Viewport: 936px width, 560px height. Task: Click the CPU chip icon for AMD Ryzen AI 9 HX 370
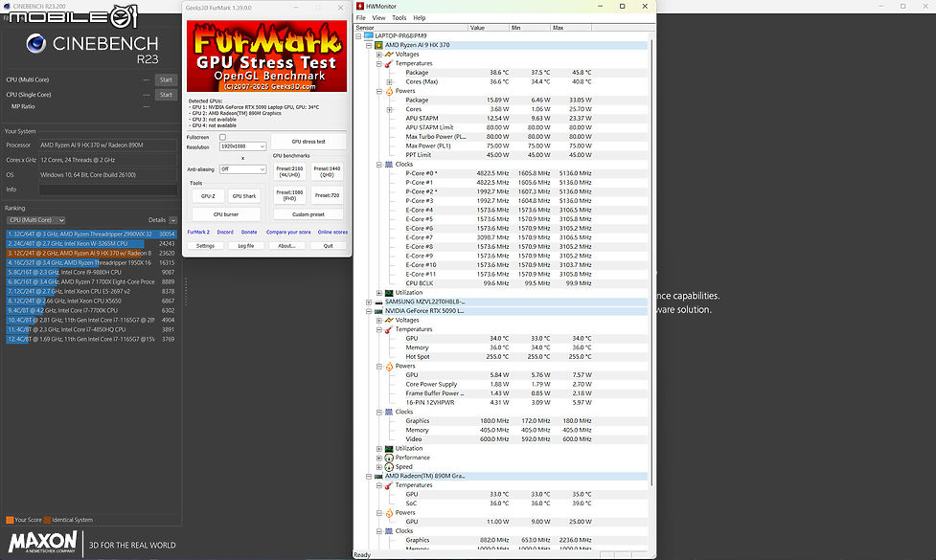(378, 45)
